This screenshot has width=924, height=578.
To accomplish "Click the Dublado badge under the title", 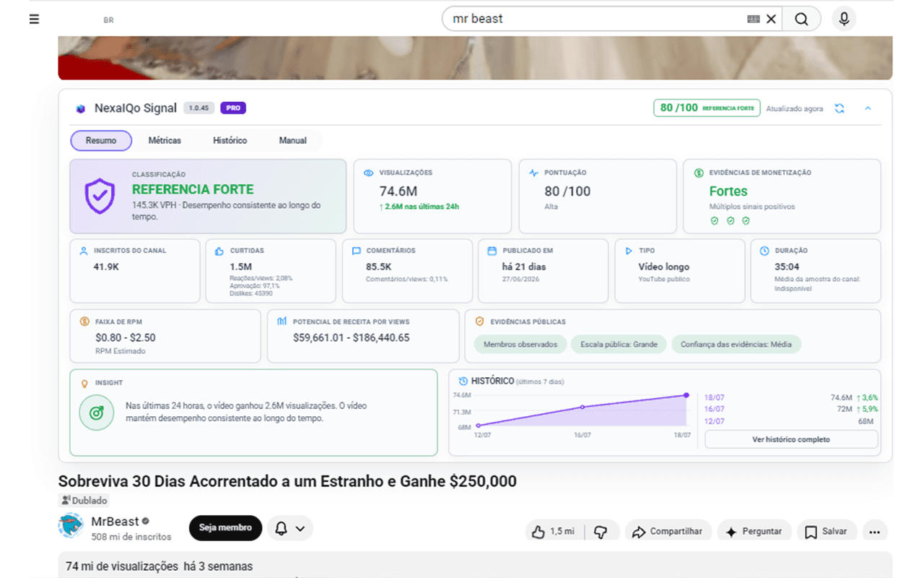I will click(84, 500).
